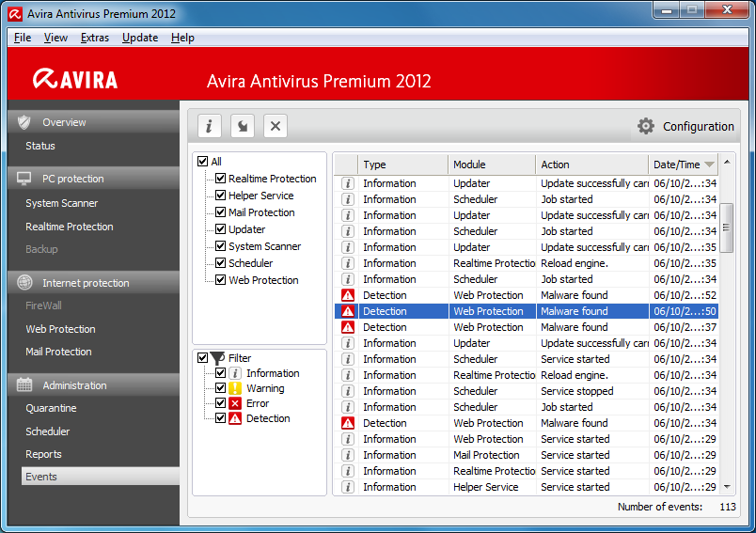This screenshot has height=533, width=756.
Task: Toggle the Updater checkbox
Action: [x=220, y=229]
